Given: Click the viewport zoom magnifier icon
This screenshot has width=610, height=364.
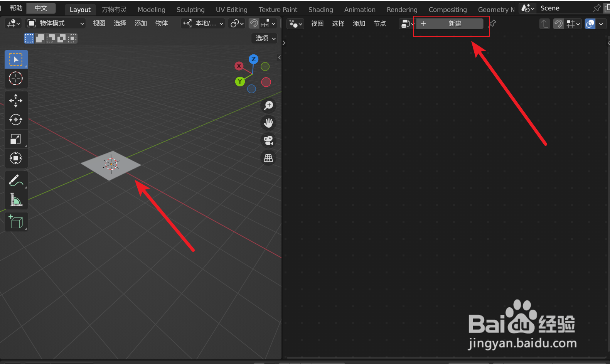Looking at the screenshot, I should (x=268, y=105).
